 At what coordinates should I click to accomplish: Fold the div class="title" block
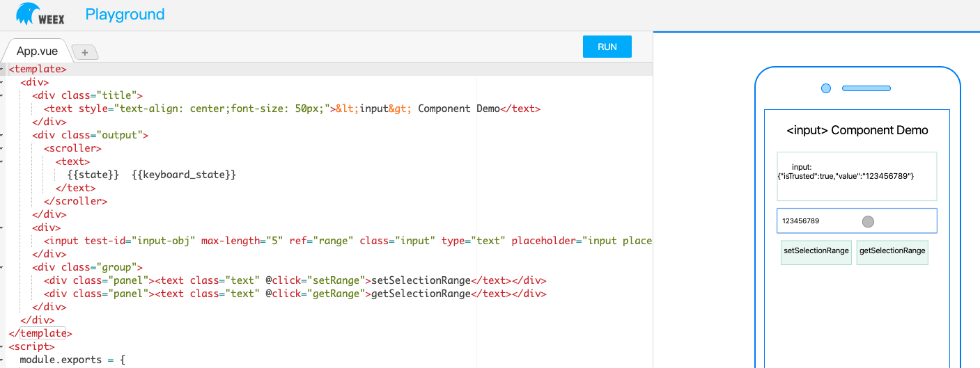(2, 96)
